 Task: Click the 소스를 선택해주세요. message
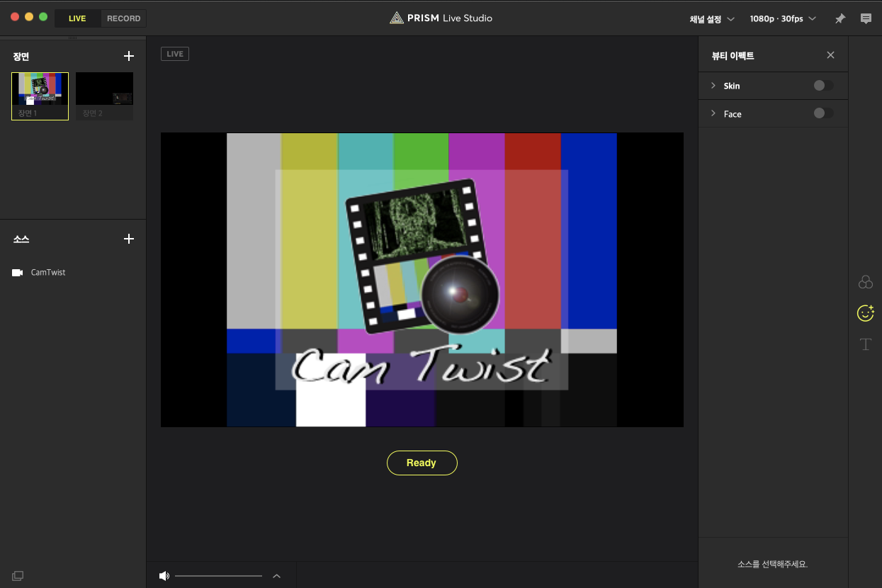point(773,565)
